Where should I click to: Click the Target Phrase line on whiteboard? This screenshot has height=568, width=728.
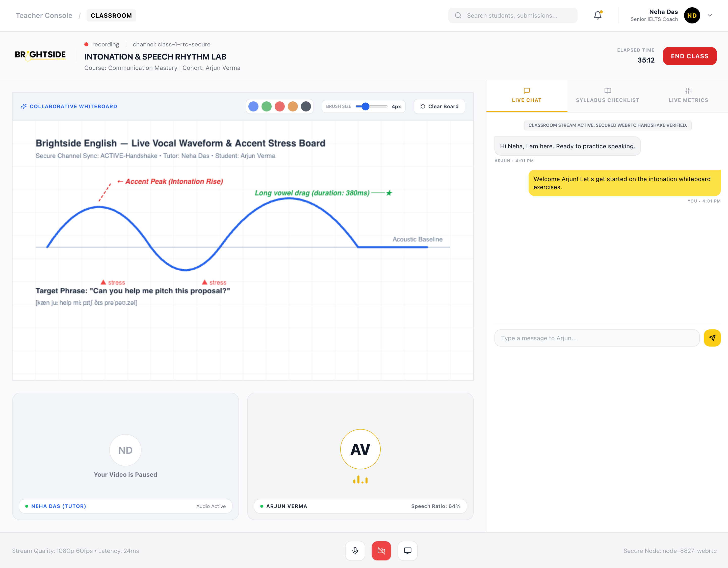coord(133,291)
